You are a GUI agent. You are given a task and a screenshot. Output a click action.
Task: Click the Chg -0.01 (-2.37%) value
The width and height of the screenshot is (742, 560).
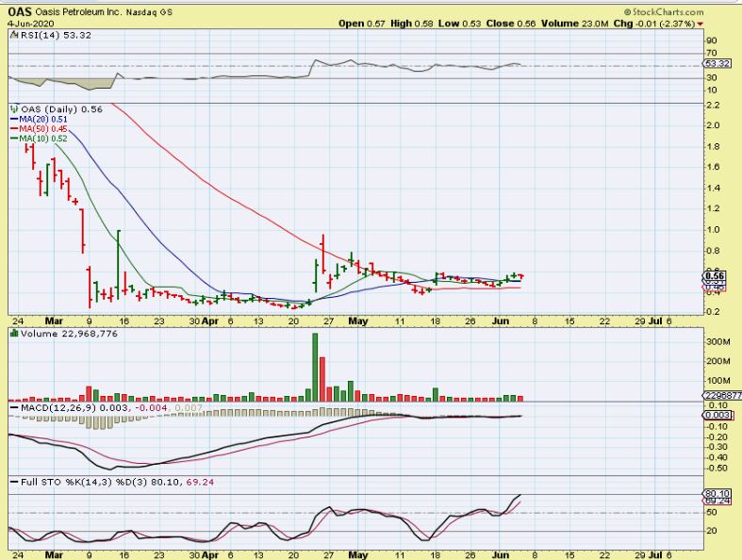[x=654, y=24]
